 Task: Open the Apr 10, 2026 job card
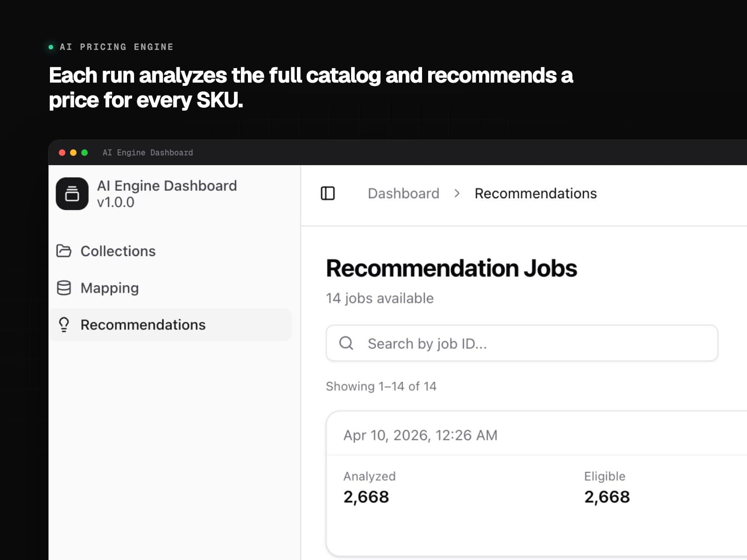click(x=537, y=483)
